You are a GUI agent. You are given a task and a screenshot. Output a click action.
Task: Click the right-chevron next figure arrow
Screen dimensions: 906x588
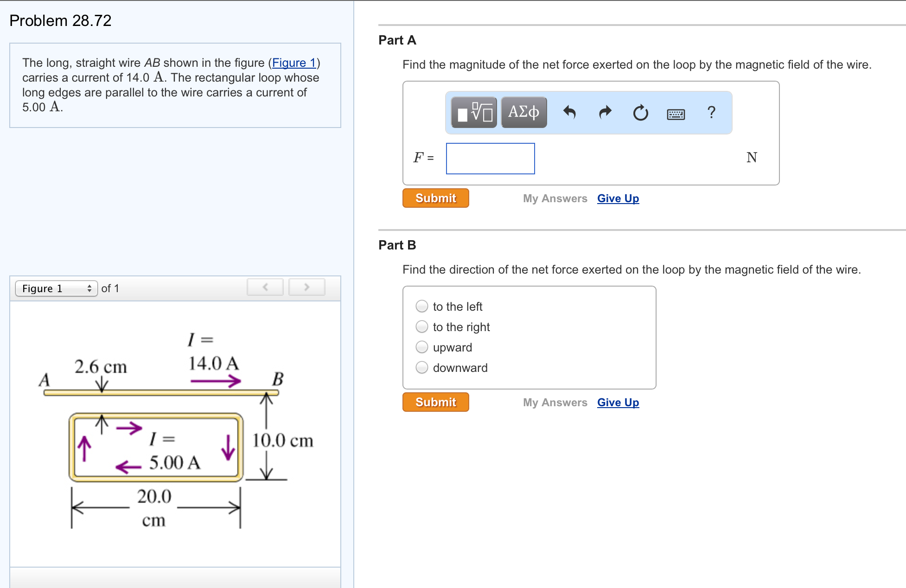pyautogui.click(x=306, y=287)
